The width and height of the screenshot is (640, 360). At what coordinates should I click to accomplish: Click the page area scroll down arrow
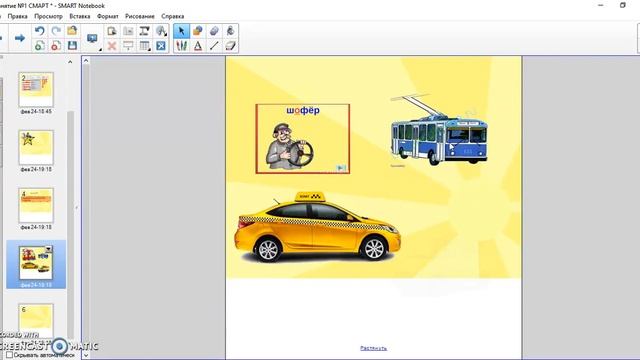tap(86, 355)
